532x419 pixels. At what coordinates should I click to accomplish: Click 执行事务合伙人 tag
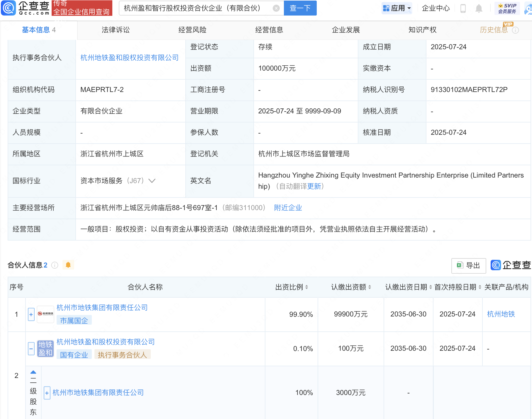122,355
